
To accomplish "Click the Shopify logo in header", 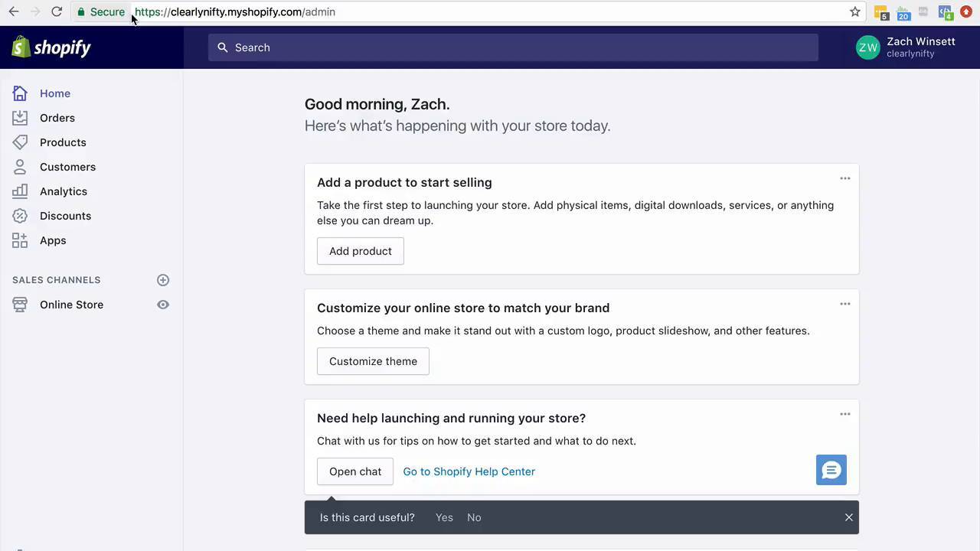I will click(x=51, y=47).
